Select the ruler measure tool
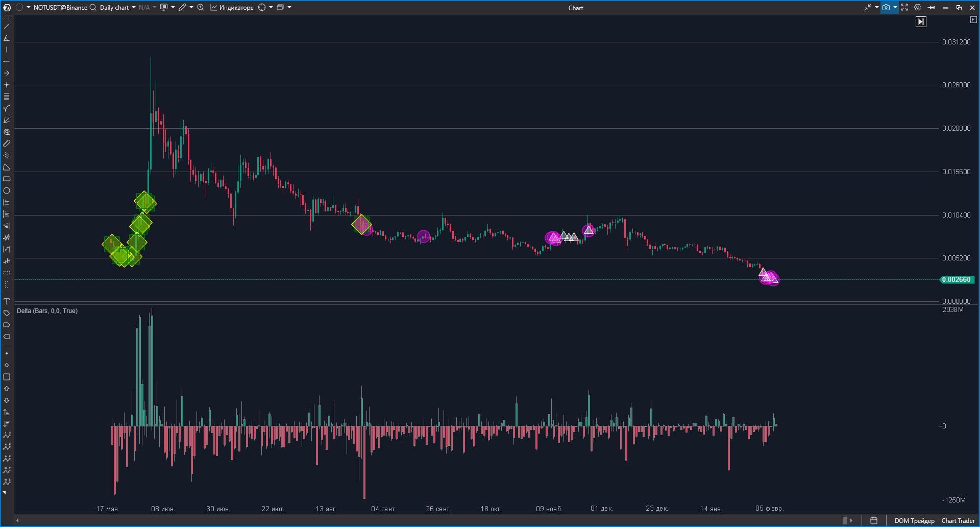The image size is (980, 527). (x=7, y=144)
